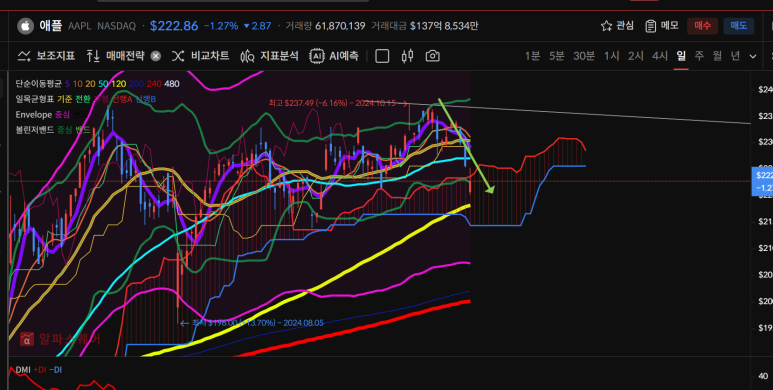773x390 pixels.
Task: Toggle the 50-day moving average line
Action: click(103, 84)
